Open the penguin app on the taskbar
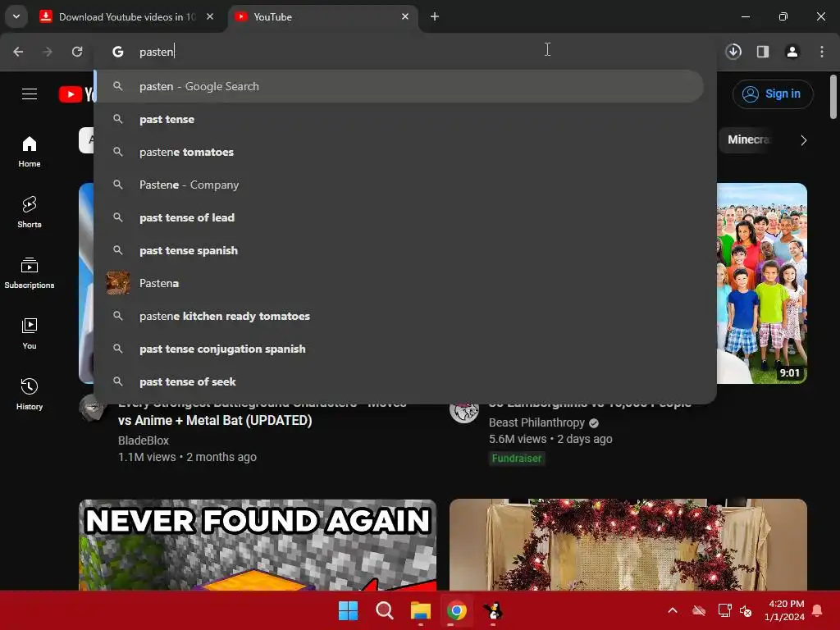Screen dimensions: 840x630 (x=493, y=610)
